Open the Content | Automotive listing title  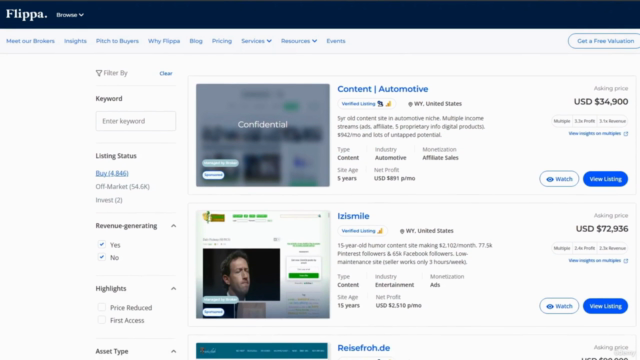coord(382,89)
